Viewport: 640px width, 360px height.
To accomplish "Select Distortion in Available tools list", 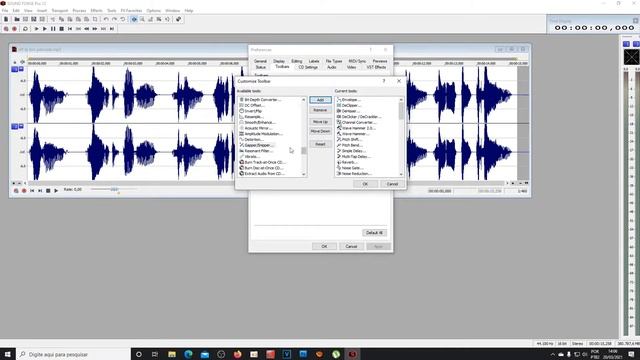I will click(x=251, y=140).
